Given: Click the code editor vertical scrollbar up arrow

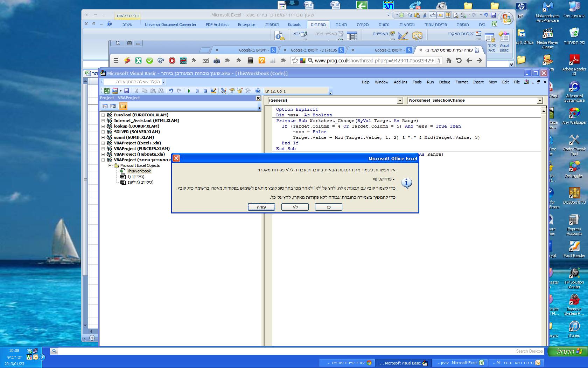Looking at the screenshot, I should (544, 111).
